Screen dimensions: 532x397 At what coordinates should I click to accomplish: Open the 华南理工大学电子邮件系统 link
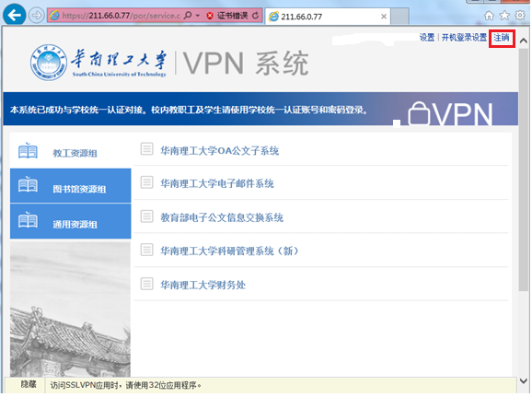tap(217, 183)
